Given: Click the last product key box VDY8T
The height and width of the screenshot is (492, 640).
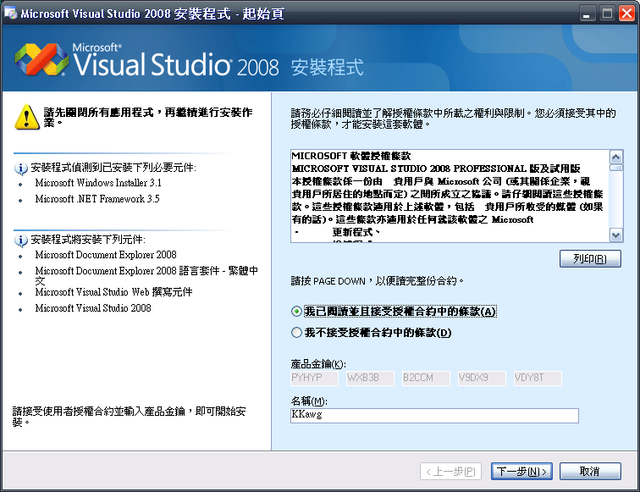Looking at the screenshot, I should click(538, 379).
